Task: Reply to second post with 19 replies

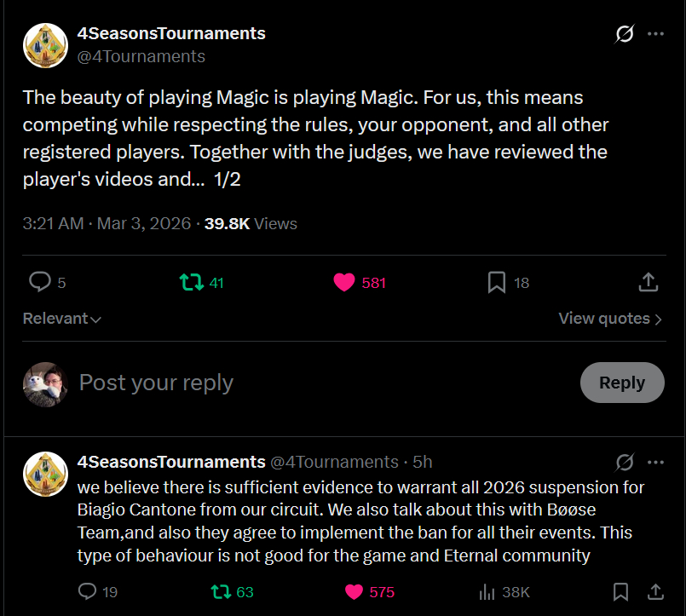Action: point(87,591)
